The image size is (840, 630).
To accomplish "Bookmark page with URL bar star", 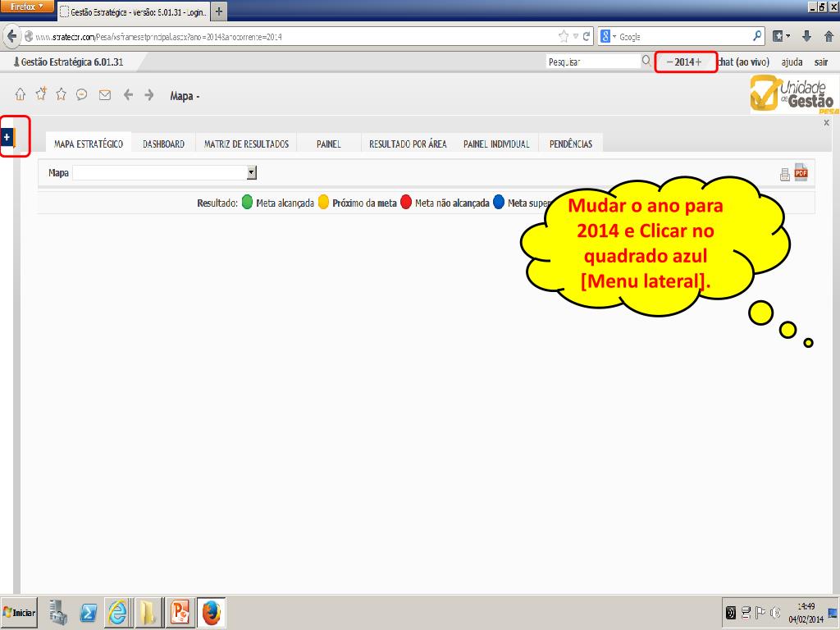I will (x=564, y=36).
